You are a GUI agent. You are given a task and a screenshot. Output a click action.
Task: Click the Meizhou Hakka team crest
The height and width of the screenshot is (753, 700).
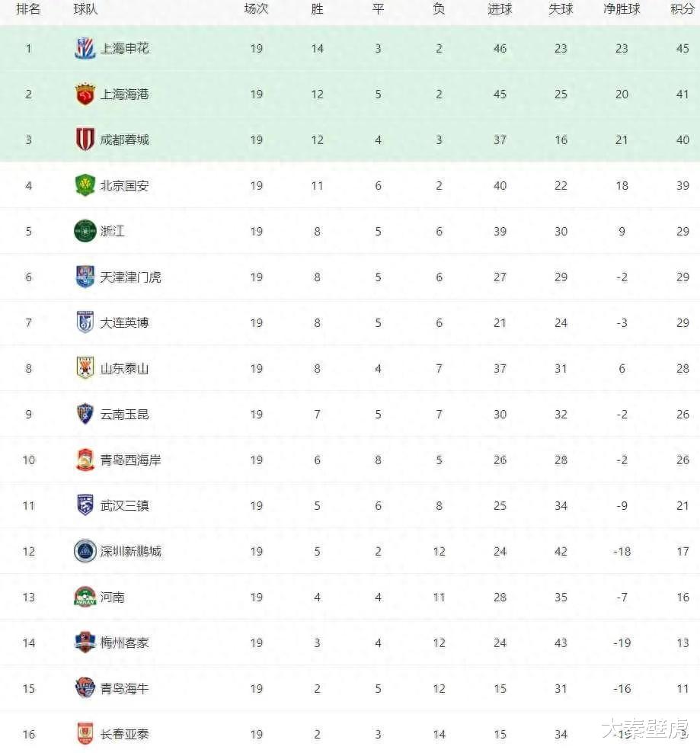point(85,642)
